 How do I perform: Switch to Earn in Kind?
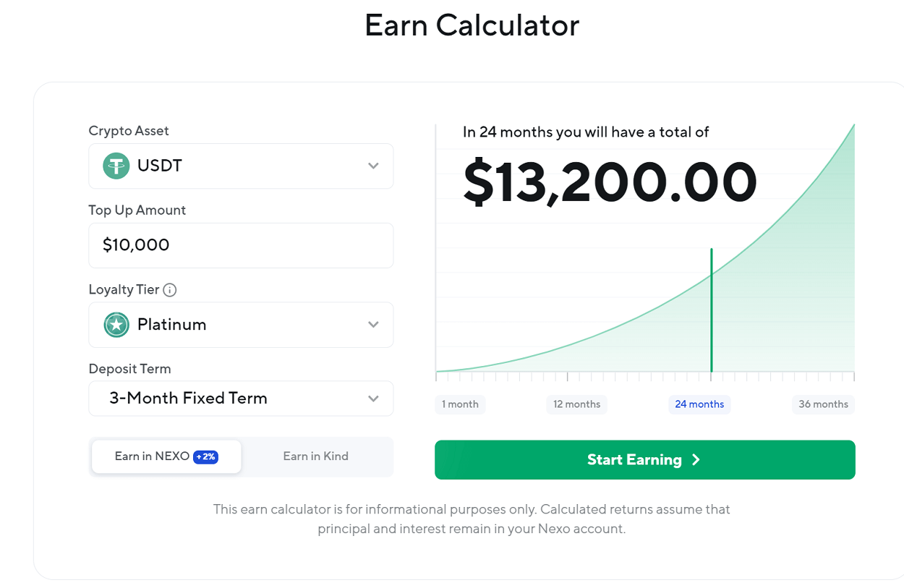tap(316, 456)
